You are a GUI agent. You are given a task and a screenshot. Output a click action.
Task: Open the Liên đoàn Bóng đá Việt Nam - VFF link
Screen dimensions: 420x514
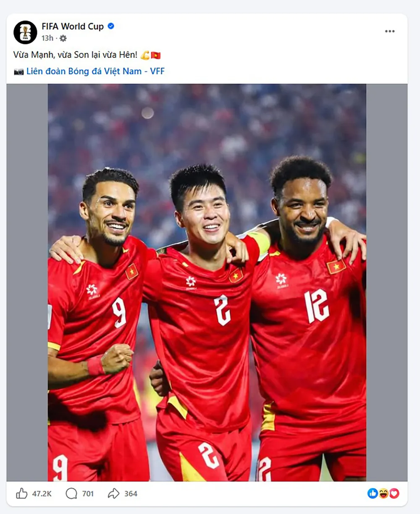tap(95, 71)
